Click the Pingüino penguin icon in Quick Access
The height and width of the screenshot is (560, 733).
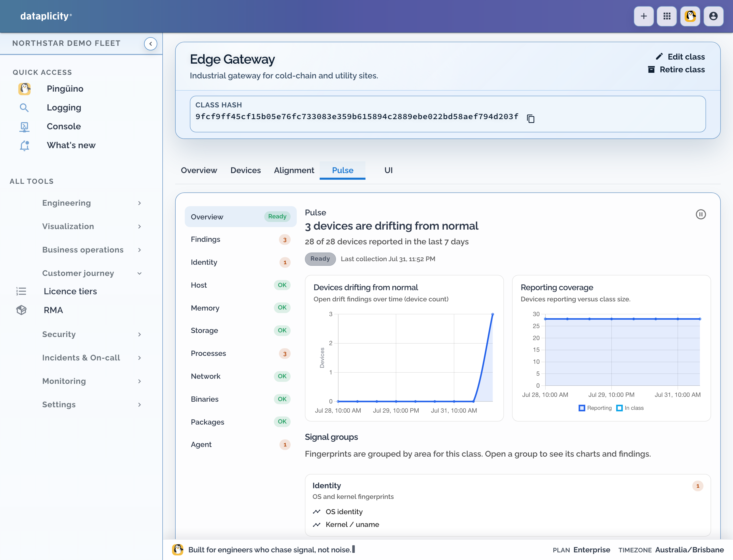pyautogui.click(x=24, y=89)
